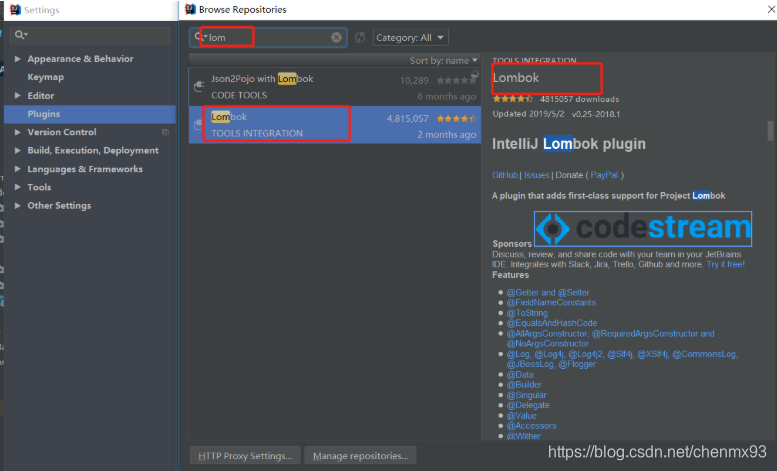Click the refresh repositories icon
This screenshot has width=777, height=471.
(360, 37)
